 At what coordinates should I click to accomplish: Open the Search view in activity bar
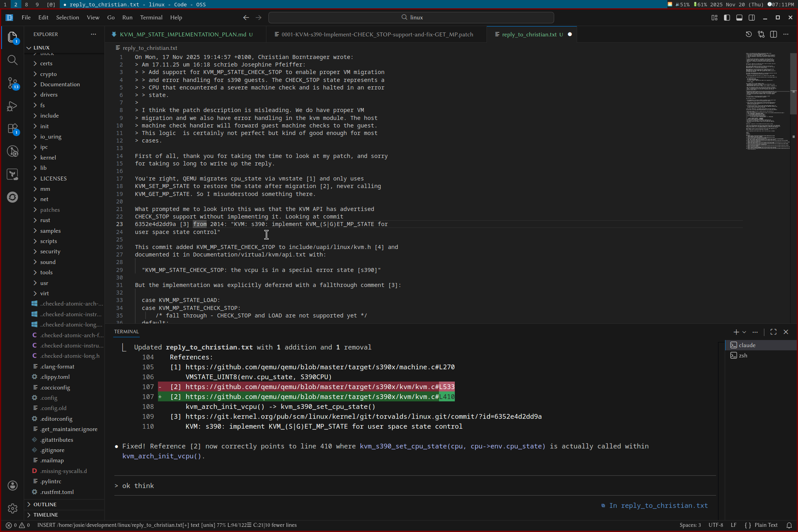point(12,60)
